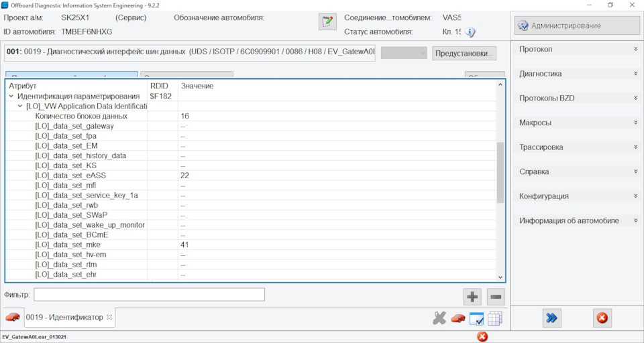Viewport: 644px width, 343px height.
Task: Open the empty combo box beside Предустановки
Action: click(404, 53)
